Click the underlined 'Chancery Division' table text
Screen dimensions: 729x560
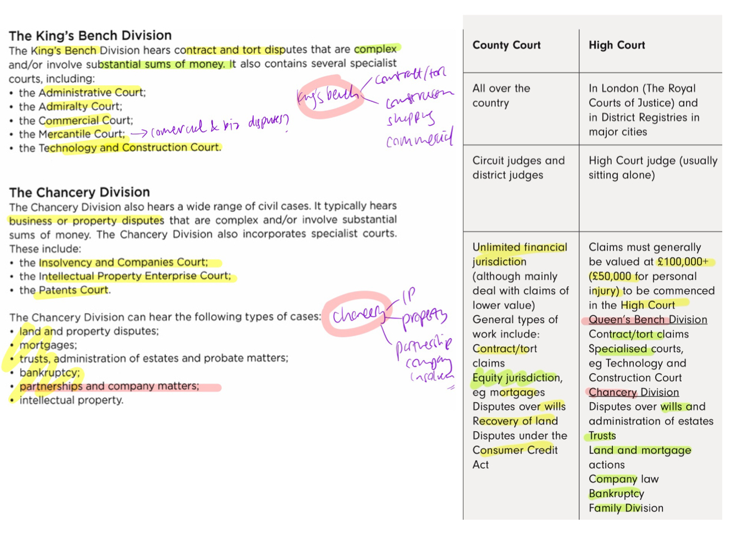pos(634,392)
